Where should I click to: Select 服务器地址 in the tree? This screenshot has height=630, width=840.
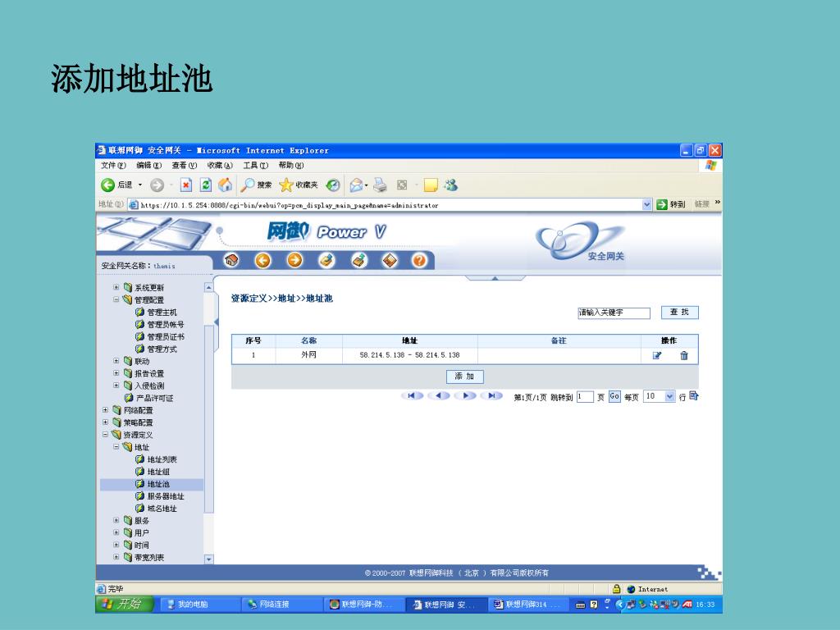[x=165, y=496]
